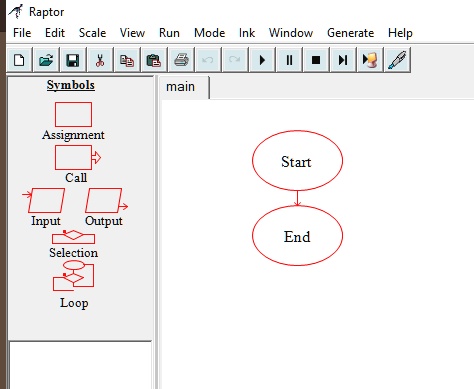Select the Start oval in flowchart
This screenshot has width=474, height=389.
pyautogui.click(x=297, y=160)
